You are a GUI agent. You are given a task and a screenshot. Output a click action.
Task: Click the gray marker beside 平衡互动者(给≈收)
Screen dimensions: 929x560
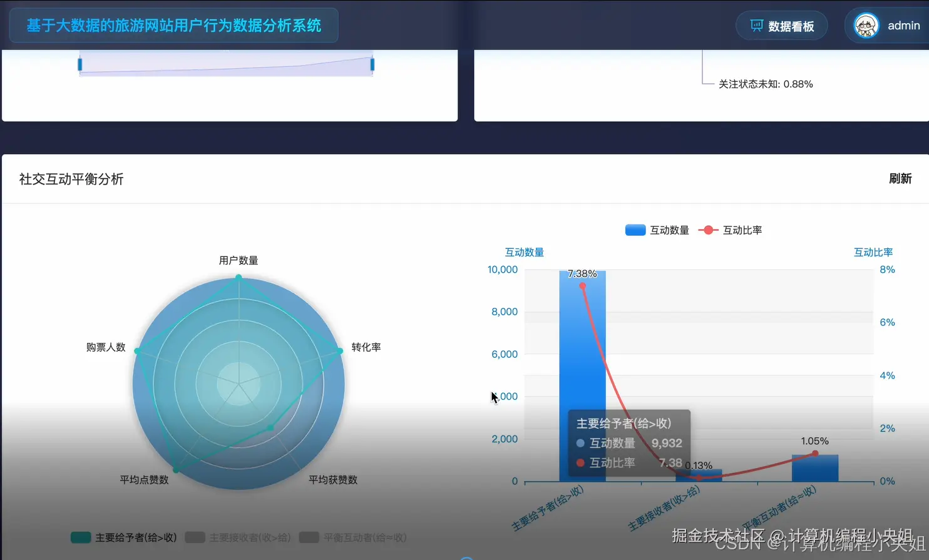(308, 537)
